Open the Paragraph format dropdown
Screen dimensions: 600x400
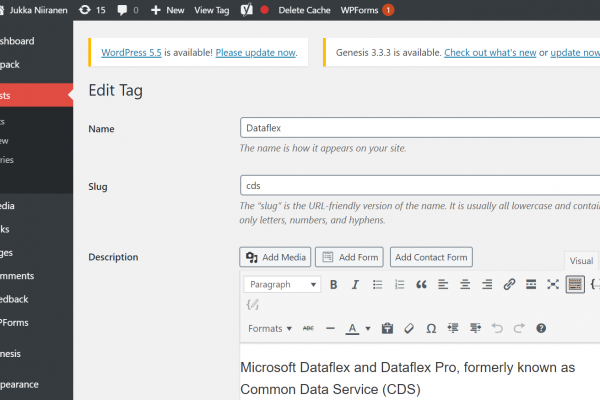click(x=282, y=284)
